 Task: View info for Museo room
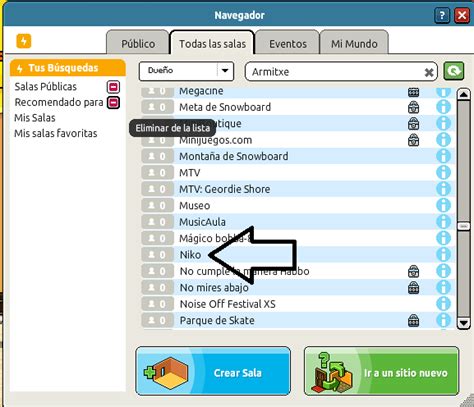pos(443,205)
